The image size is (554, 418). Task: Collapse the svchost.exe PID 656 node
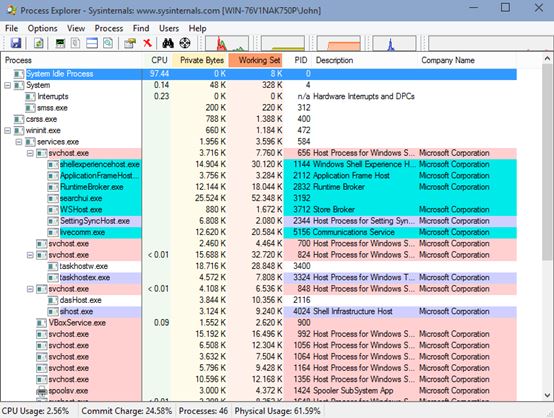[30, 153]
